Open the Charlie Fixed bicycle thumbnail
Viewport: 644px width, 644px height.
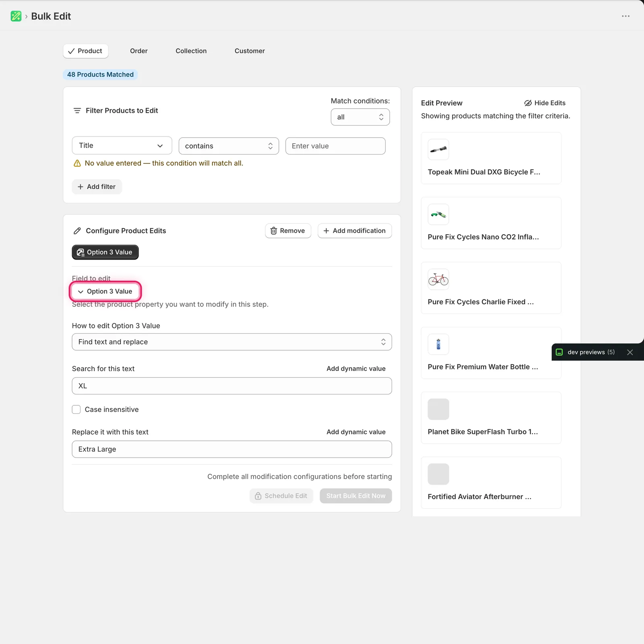(x=438, y=279)
